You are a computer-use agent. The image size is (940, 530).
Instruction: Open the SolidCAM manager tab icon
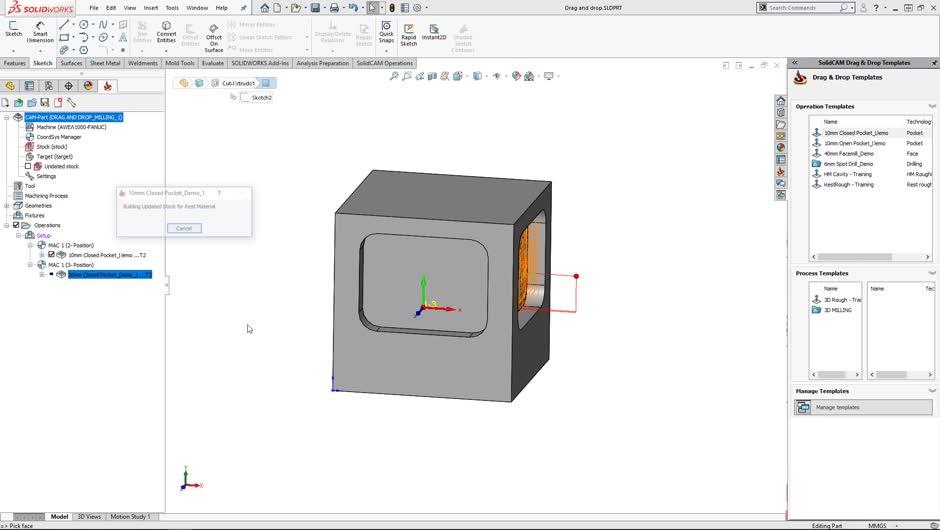[x=107, y=86]
